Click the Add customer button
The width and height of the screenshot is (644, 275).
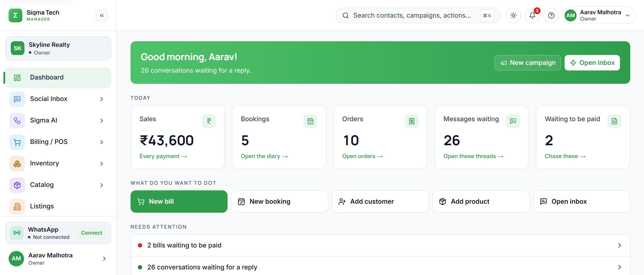click(380, 202)
